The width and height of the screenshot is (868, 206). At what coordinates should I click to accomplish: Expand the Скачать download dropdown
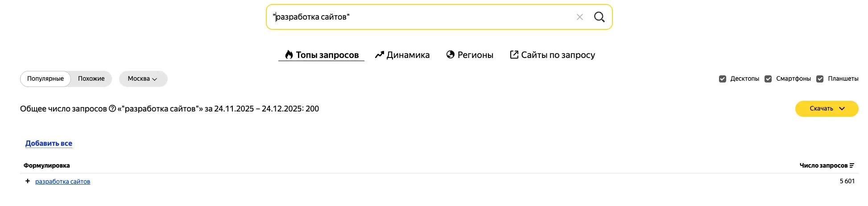(827, 109)
